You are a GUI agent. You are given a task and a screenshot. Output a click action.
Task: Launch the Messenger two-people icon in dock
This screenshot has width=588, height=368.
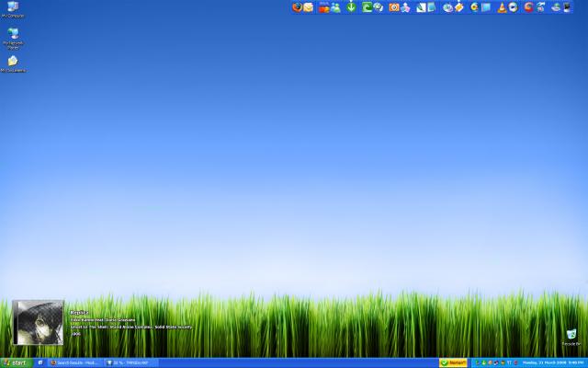pyautogui.click(x=335, y=7)
